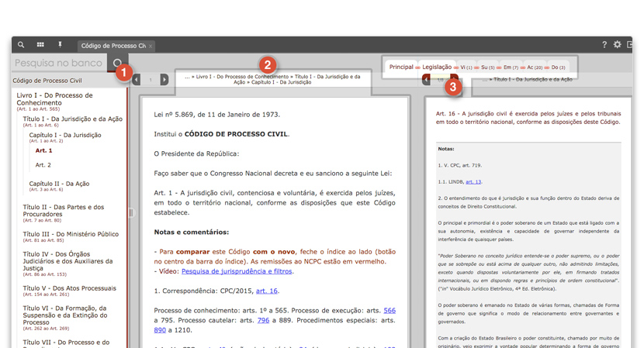Go to previous page in main document pane

[x=137, y=79]
